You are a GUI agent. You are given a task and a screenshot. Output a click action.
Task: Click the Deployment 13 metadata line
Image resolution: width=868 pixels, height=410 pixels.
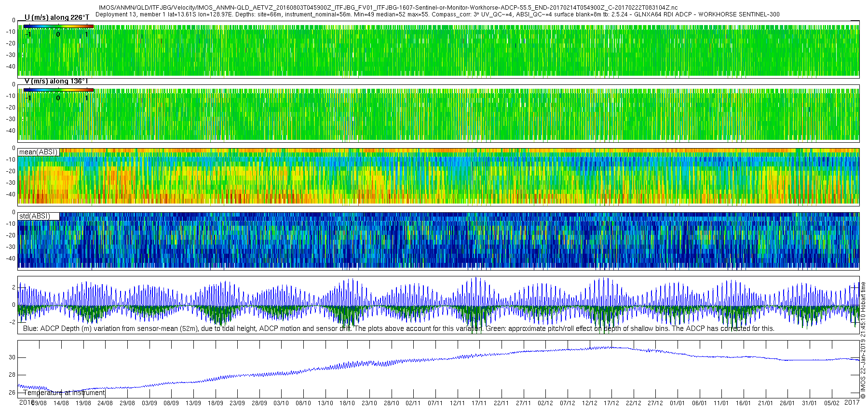click(x=437, y=14)
